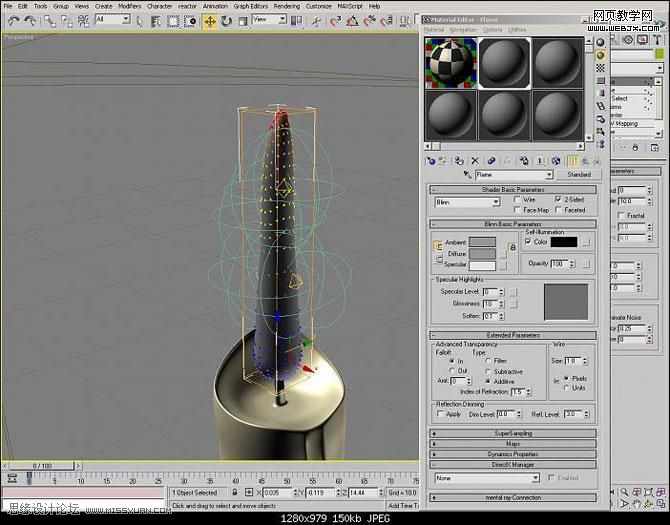Enable the Face Map checkbox
Image resolution: width=670 pixels, height=525 pixels.
[517, 210]
